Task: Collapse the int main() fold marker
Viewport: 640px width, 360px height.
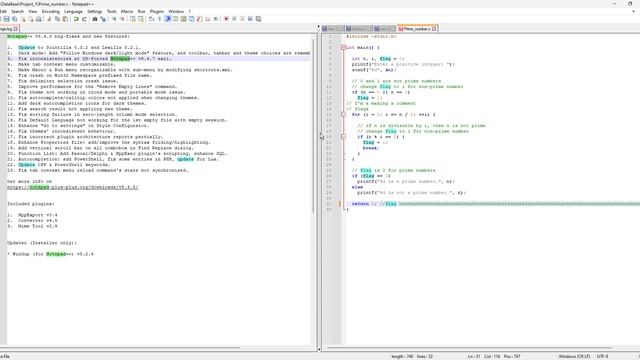Action: (343, 47)
